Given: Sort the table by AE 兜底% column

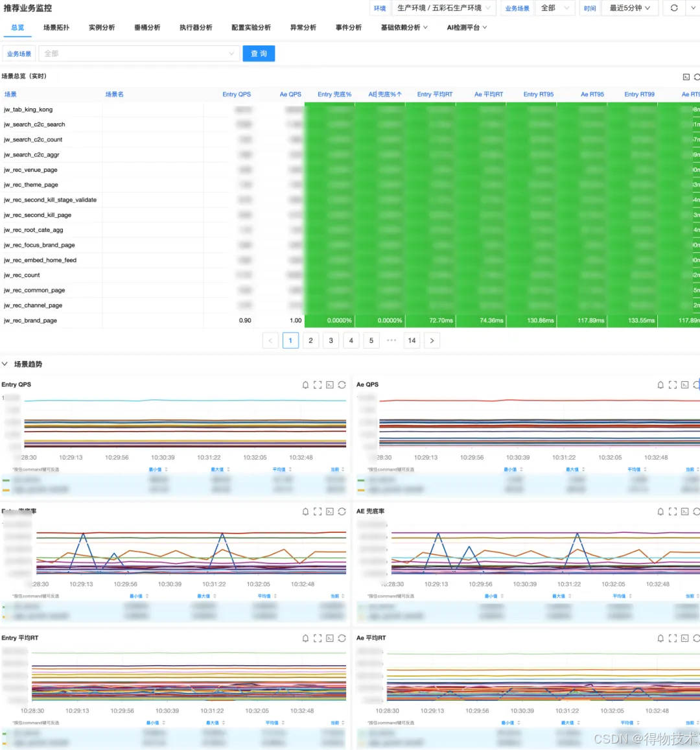Looking at the screenshot, I should [385, 94].
